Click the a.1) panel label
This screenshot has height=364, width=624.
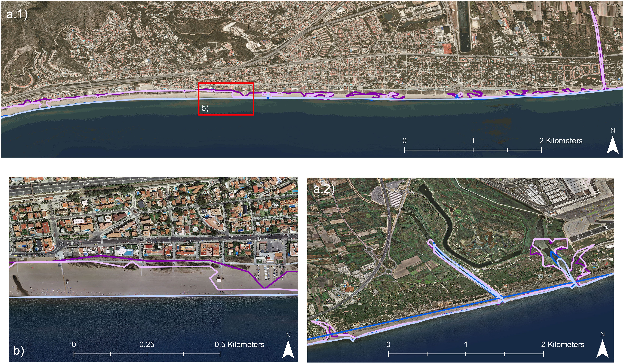point(17,14)
